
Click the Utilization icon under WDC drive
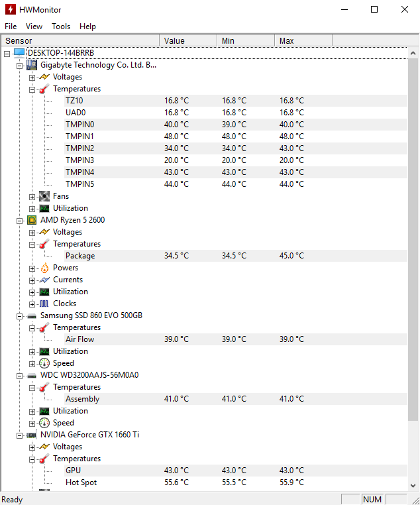click(44, 411)
